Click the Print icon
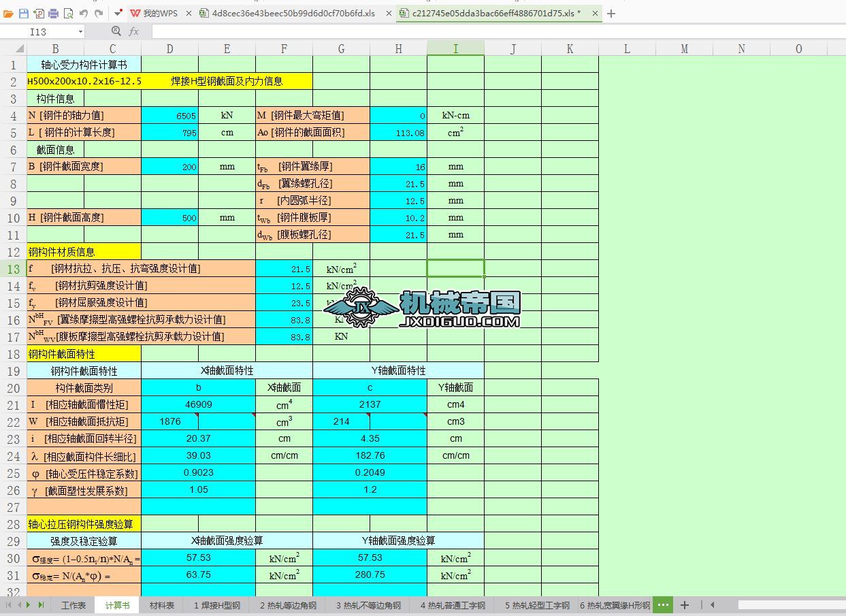 point(53,13)
